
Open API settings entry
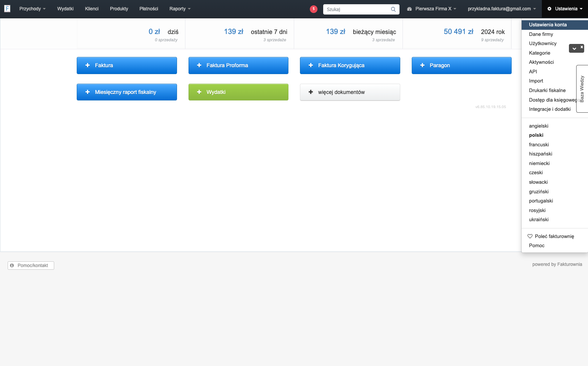tap(533, 71)
